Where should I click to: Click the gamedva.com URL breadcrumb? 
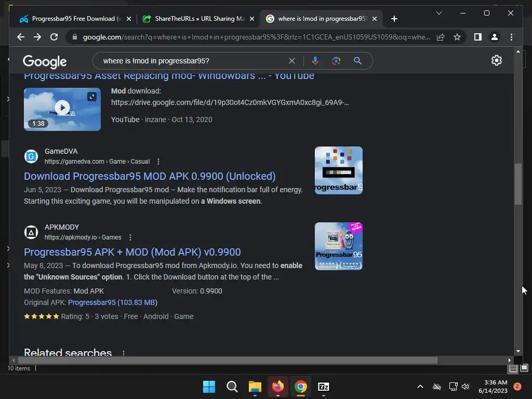click(x=97, y=162)
